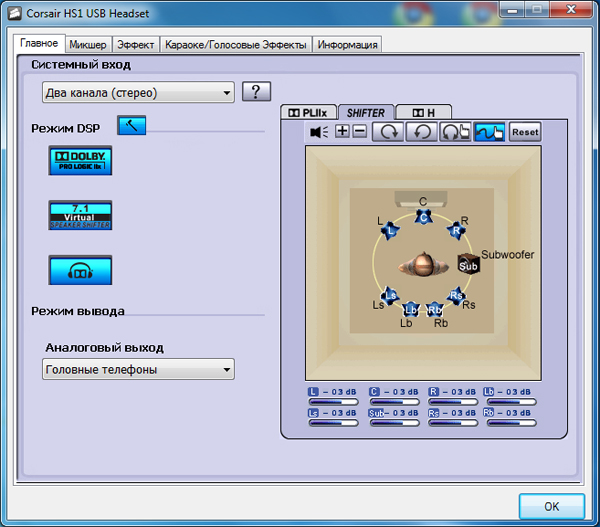
Task: Click the speaker test icon in Shifter toolbar
Action: click(319, 132)
